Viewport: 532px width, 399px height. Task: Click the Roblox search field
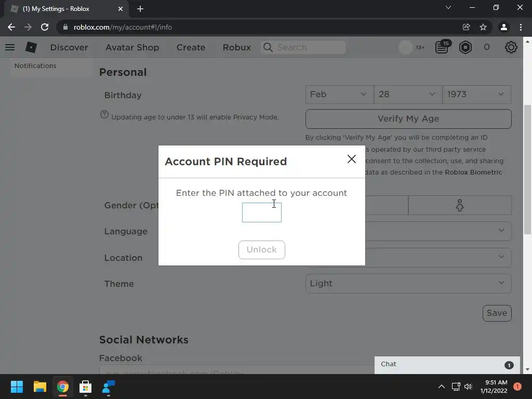[x=303, y=47]
